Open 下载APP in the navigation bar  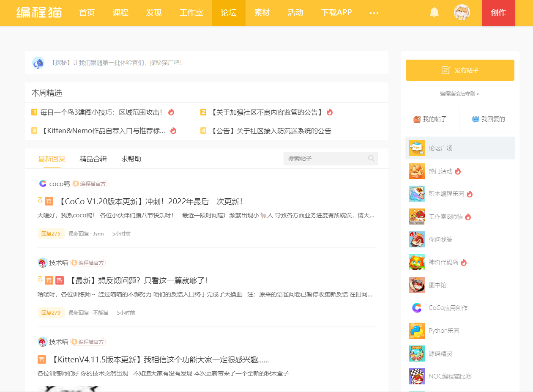[336, 12]
